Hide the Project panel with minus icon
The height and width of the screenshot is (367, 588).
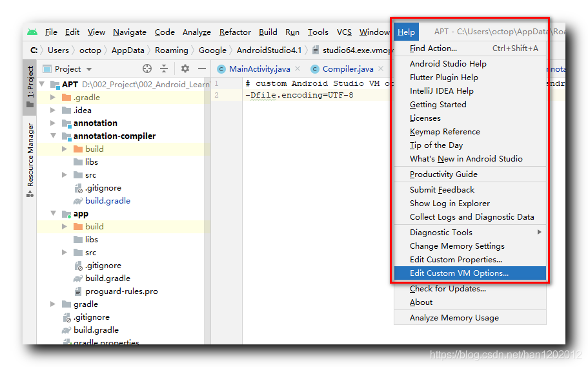(202, 68)
